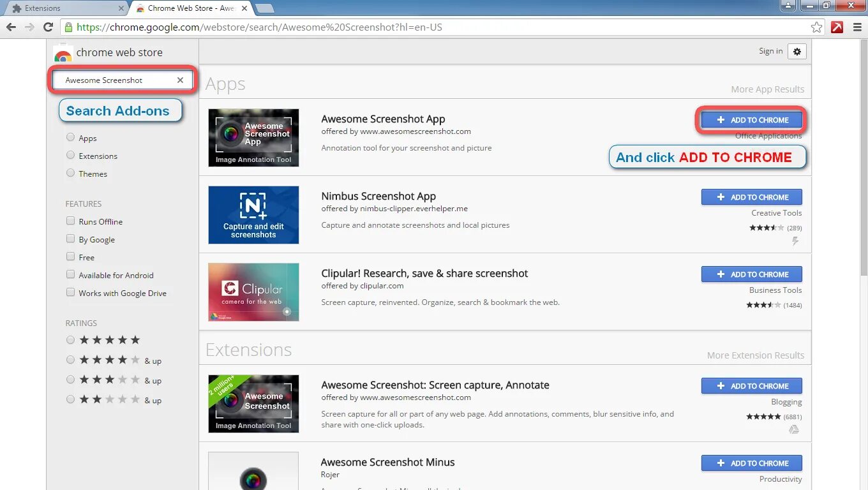Select the three stars & up rating
The image size is (868, 490).
pos(70,380)
